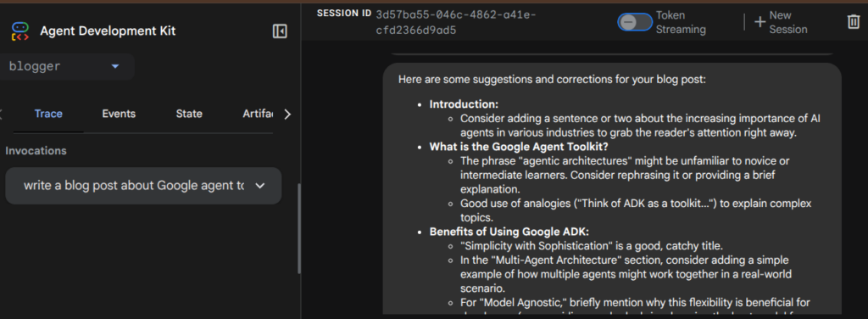
Task: Click the blog post suggestions message bubble
Action: click(612, 189)
